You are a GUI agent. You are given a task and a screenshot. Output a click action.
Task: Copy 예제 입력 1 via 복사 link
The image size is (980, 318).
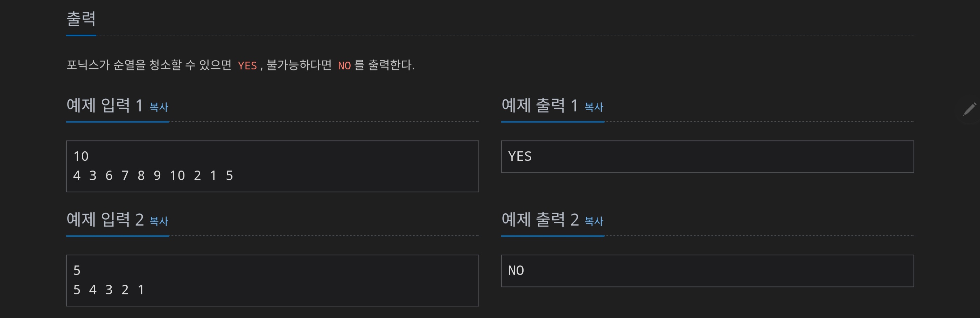[x=159, y=107]
